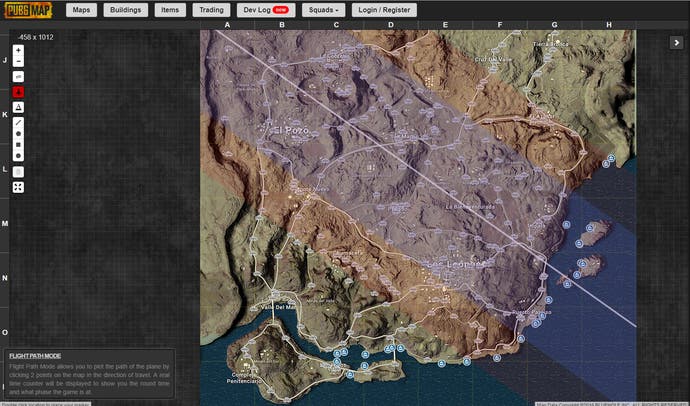
Task: Select the draw circle tool
Action: click(18, 134)
